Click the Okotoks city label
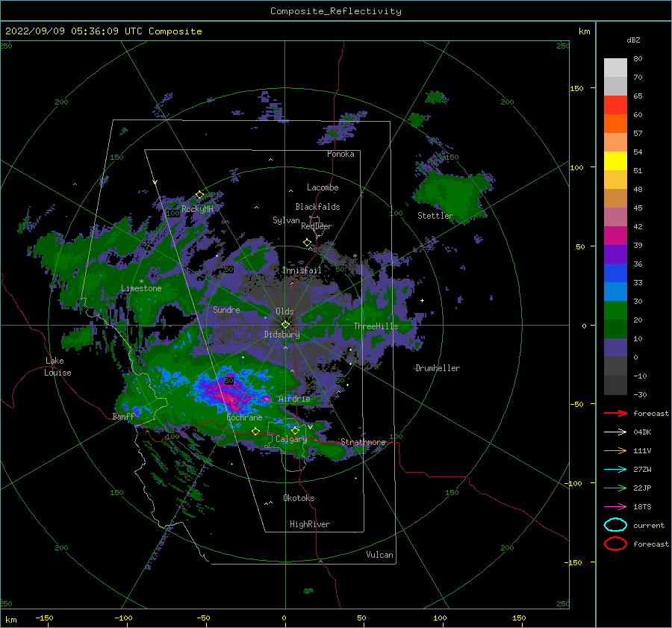This screenshot has width=672, height=628. (299, 498)
